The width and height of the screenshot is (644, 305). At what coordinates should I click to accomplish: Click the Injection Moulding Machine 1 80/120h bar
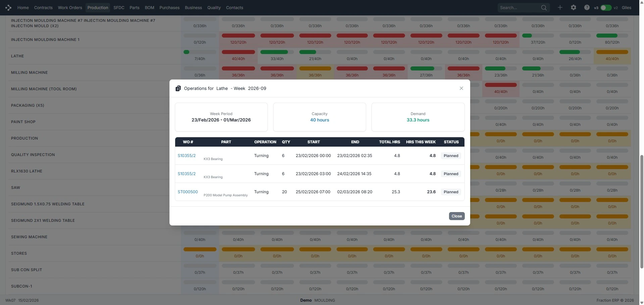tap(612, 36)
